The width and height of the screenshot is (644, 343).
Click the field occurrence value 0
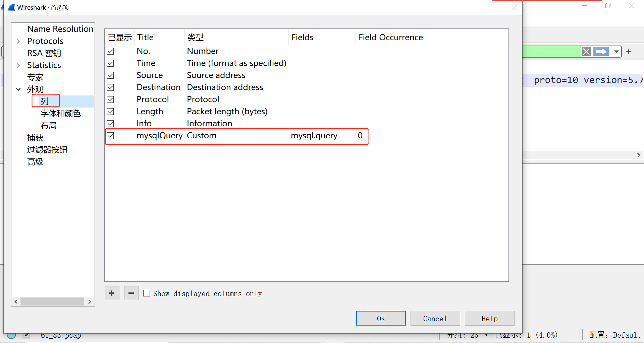point(360,136)
